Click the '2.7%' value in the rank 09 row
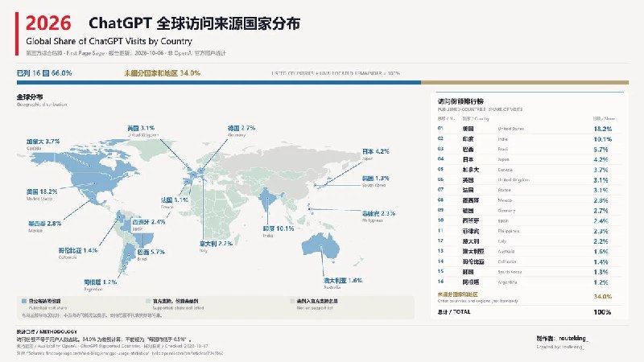Screen dimensions: 644x362 tap(601, 211)
